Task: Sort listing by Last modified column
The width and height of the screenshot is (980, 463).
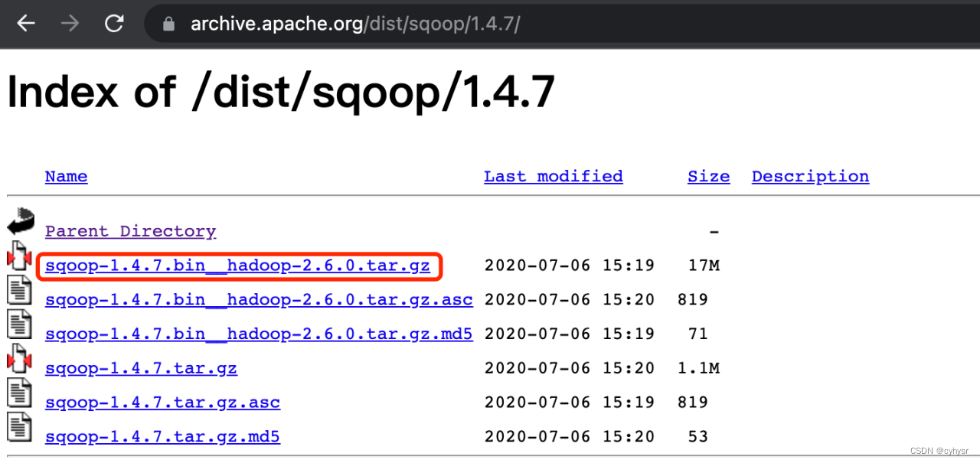Action: click(553, 177)
